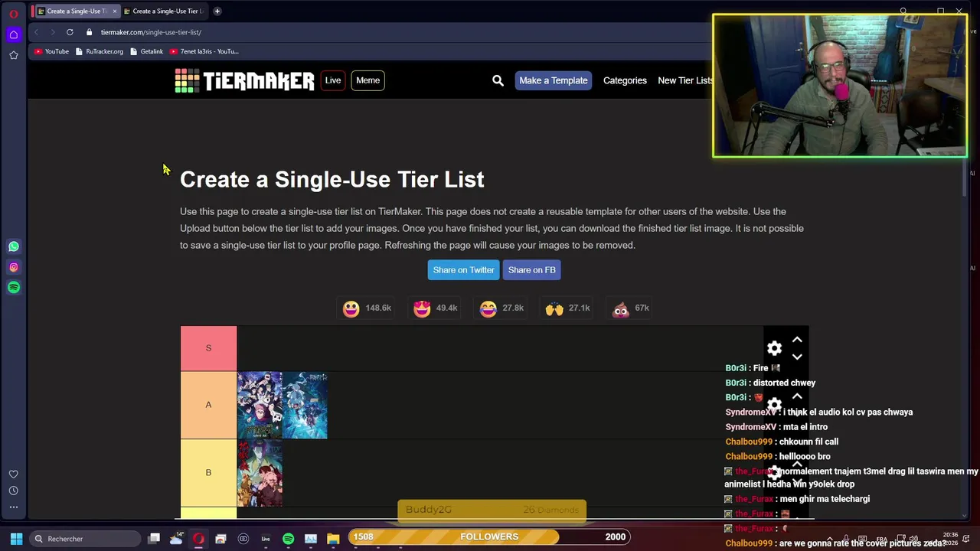The image size is (980, 551).
Task: Select the S tier label
Action: [x=208, y=348]
